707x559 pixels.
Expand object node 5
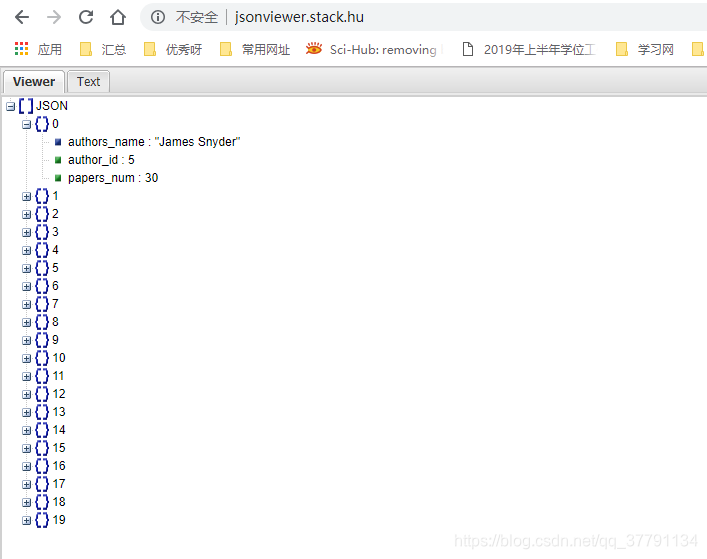coord(27,269)
